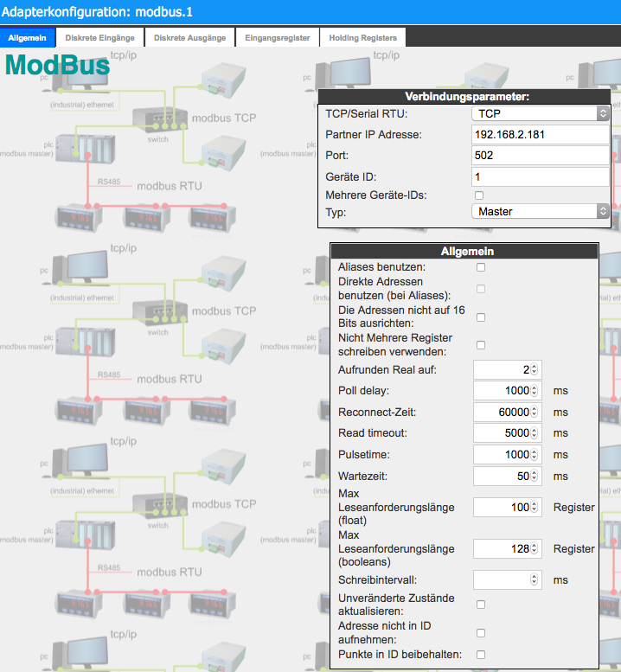Click the ModBus logo text

pos(57,65)
